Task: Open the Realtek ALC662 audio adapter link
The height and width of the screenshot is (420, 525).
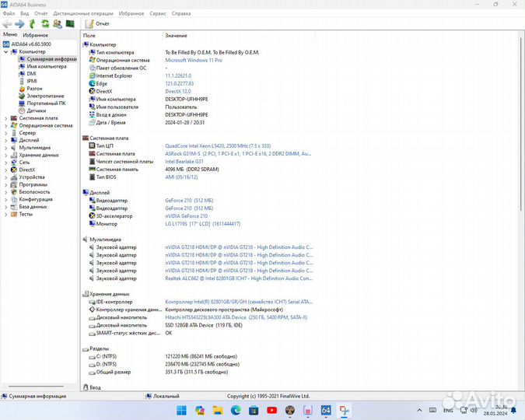Action: (x=239, y=278)
